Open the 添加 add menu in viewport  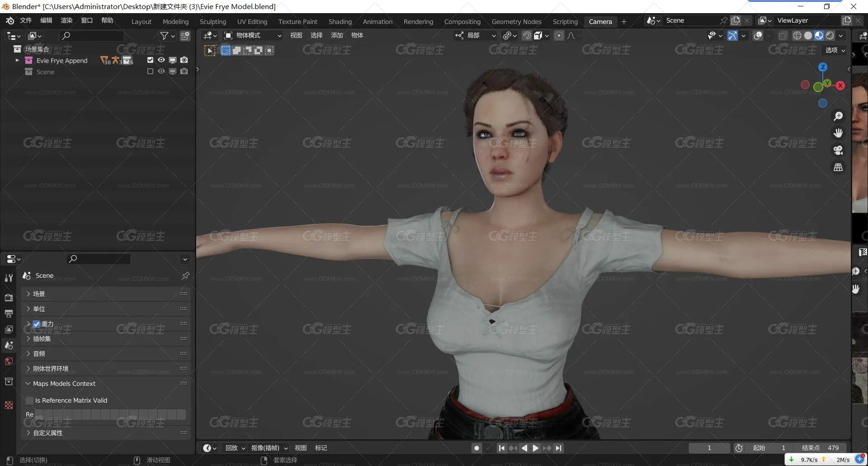[337, 35]
